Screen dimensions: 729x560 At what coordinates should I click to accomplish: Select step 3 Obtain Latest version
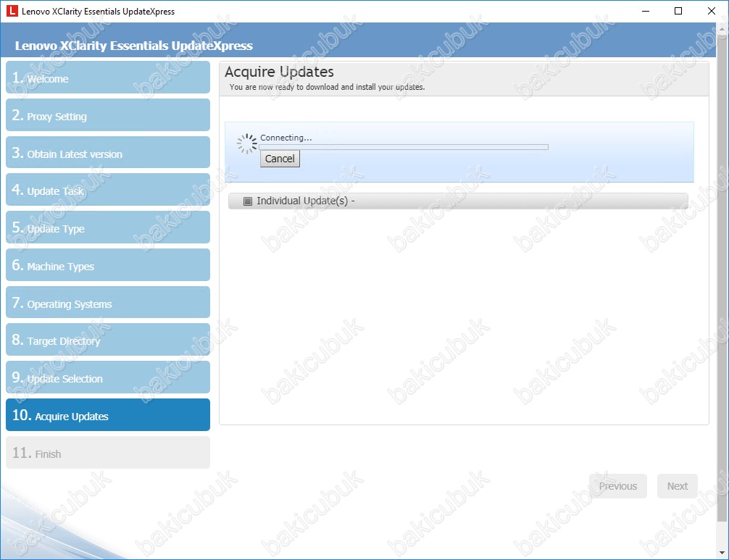coord(108,152)
